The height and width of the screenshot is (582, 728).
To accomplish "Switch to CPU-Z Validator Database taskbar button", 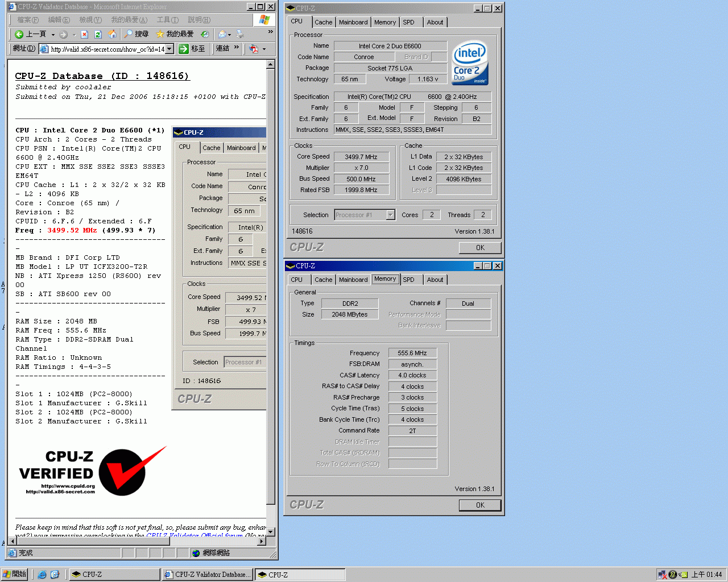I will (208, 575).
